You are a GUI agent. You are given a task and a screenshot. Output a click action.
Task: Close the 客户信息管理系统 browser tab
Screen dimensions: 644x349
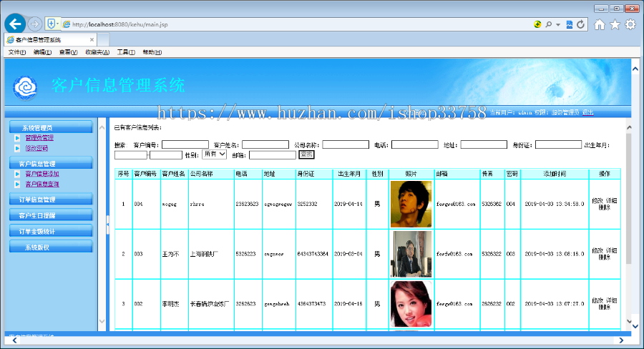(x=92, y=40)
